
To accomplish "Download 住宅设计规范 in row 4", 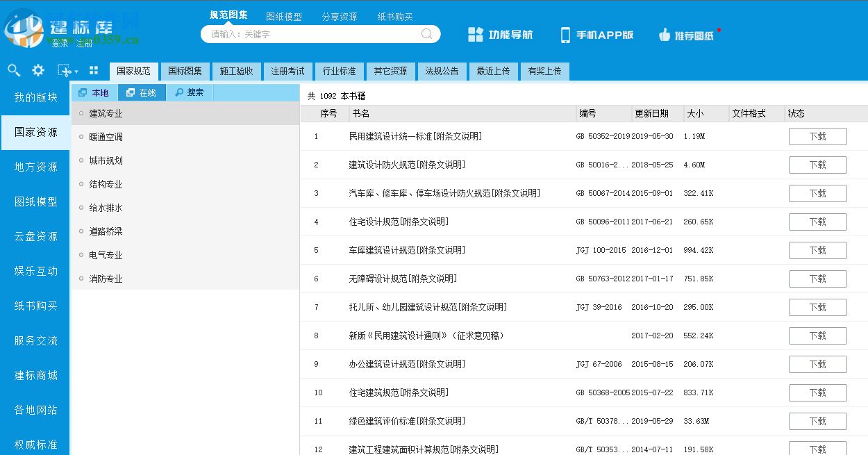I will tap(817, 222).
